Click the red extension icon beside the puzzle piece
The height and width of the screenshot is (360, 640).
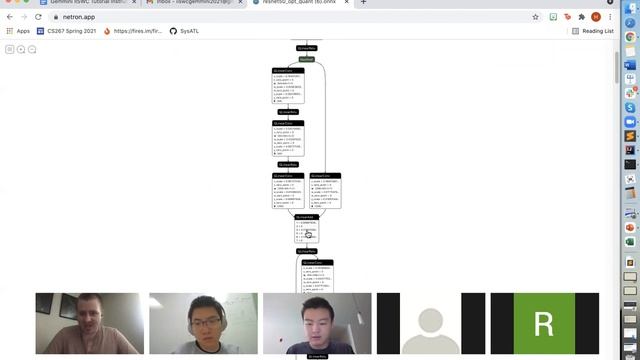pyautogui.click(x=567, y=17)
